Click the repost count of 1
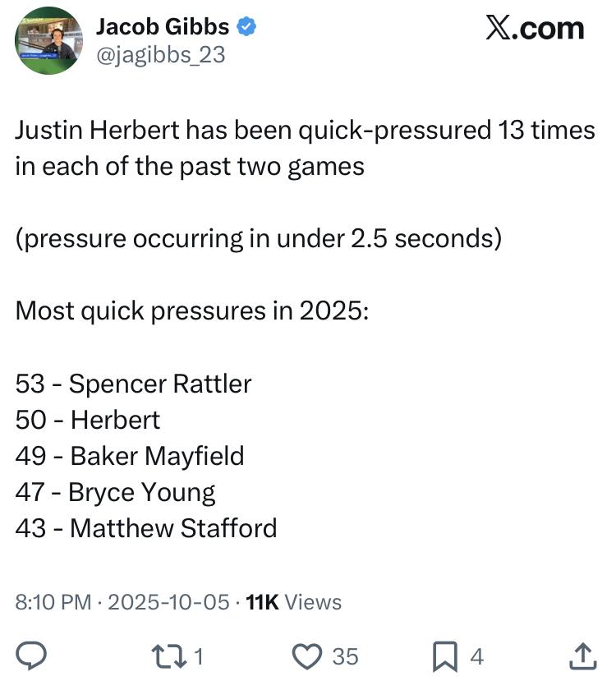Viewport: 616px width, 690px height. [198, 656]
